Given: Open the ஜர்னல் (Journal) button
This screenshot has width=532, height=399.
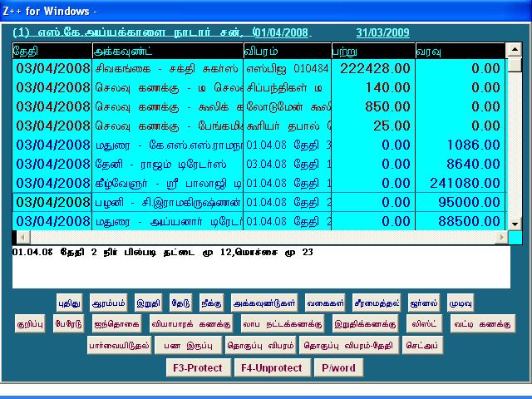Looking at the screenshot, I should 424,303.
